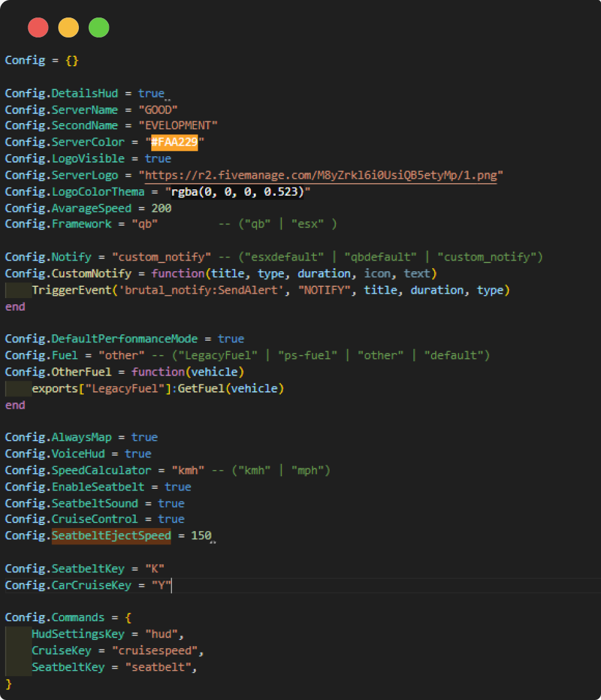Click the true value of Config.DetailsHud
Image resolution: width=601 pixels, height=700 pixels.
click(x=151, y=93)
